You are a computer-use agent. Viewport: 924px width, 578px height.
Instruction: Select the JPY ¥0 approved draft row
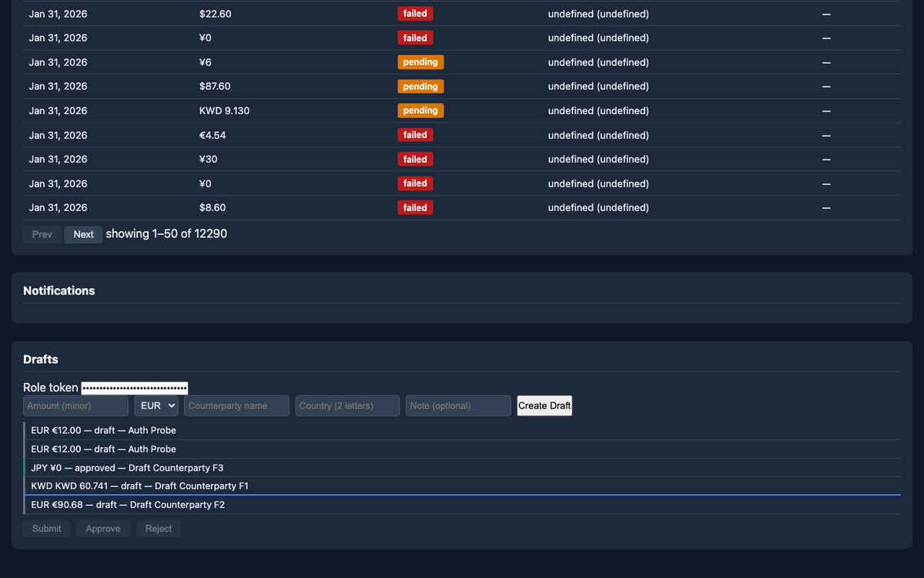coord(462,468)
